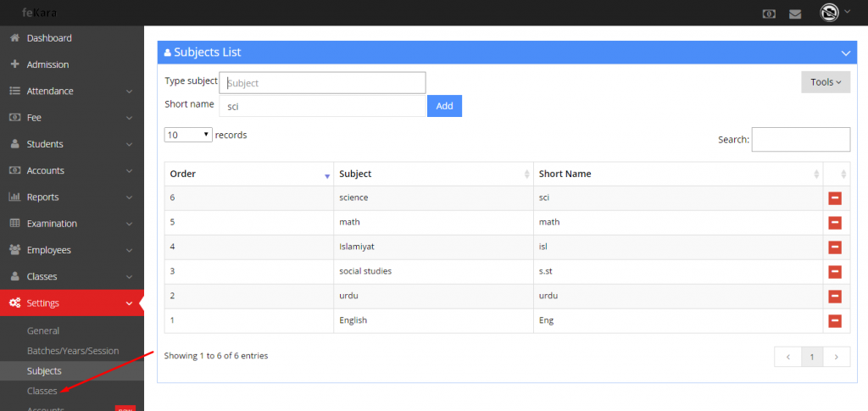
Task: Click the Add subject button
Action: coord(444,106)
